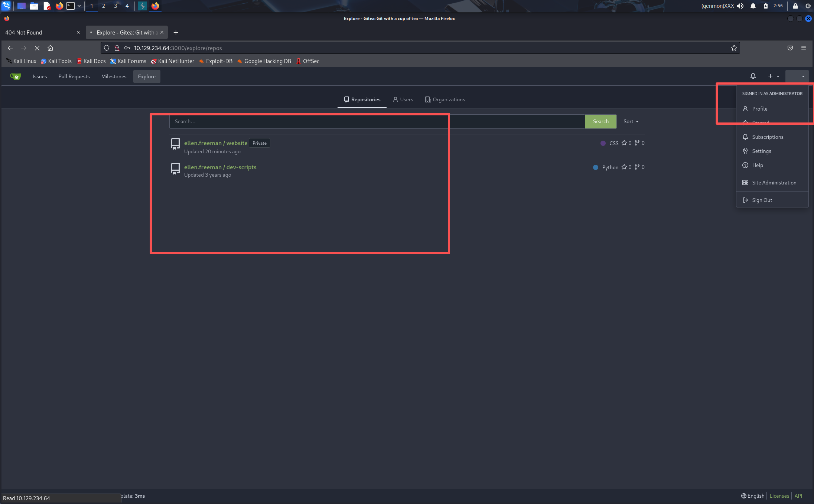The height and width of the screenshot is (504, 814).
Task: Select the Explore nav item
Action: coord(147,76)
